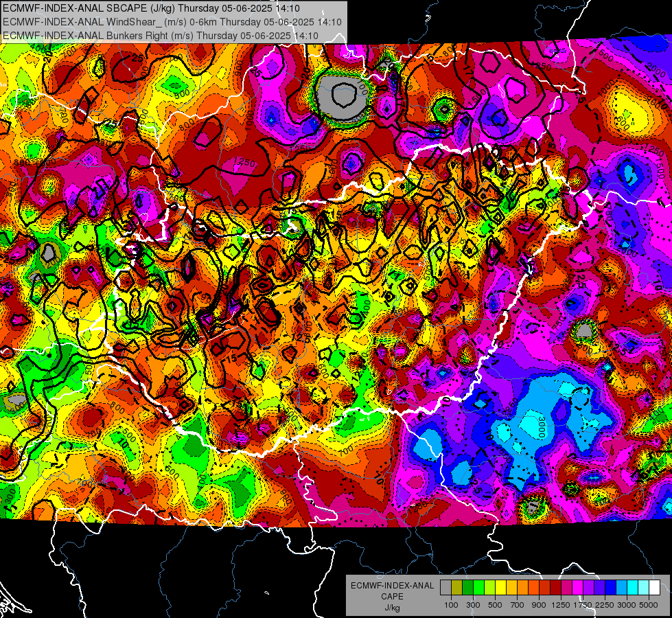The width and height of the screenshot is (672, 618).
Task: Click the 3000 contour label in the cyan map region
Action: (x=542, y=427)
